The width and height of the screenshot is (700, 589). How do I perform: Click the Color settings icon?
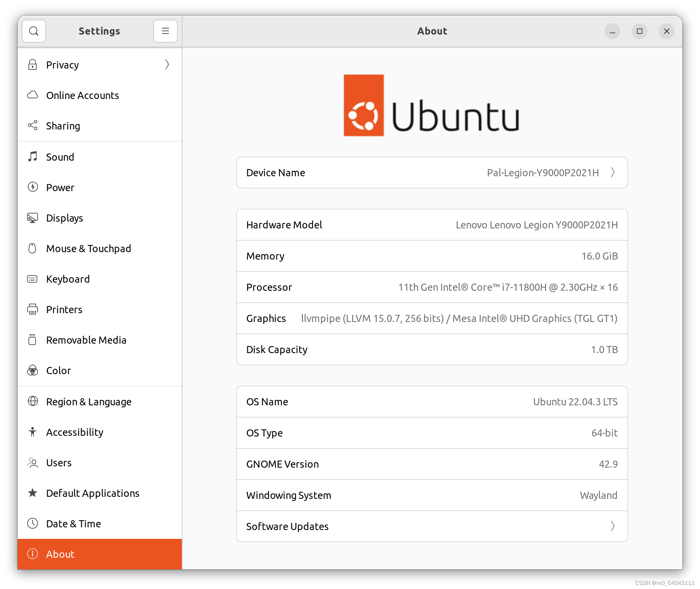point(32,370)
